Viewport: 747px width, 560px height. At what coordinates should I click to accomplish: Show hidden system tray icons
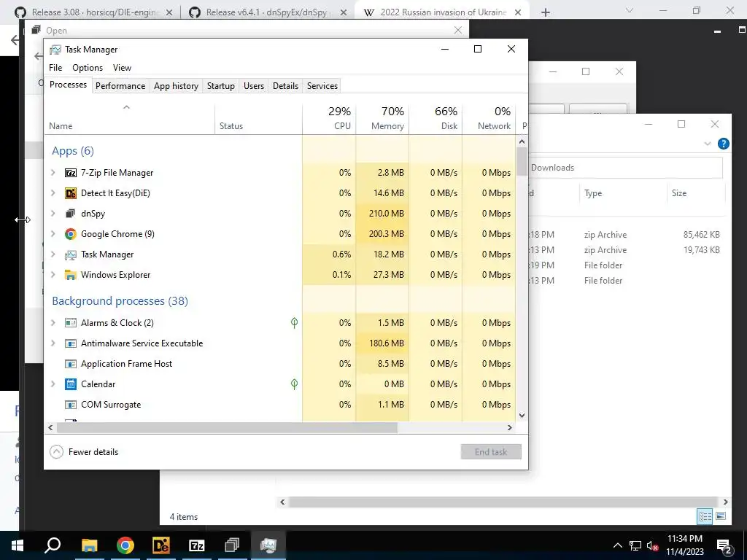pyautogui.click(x=617, y=545)
